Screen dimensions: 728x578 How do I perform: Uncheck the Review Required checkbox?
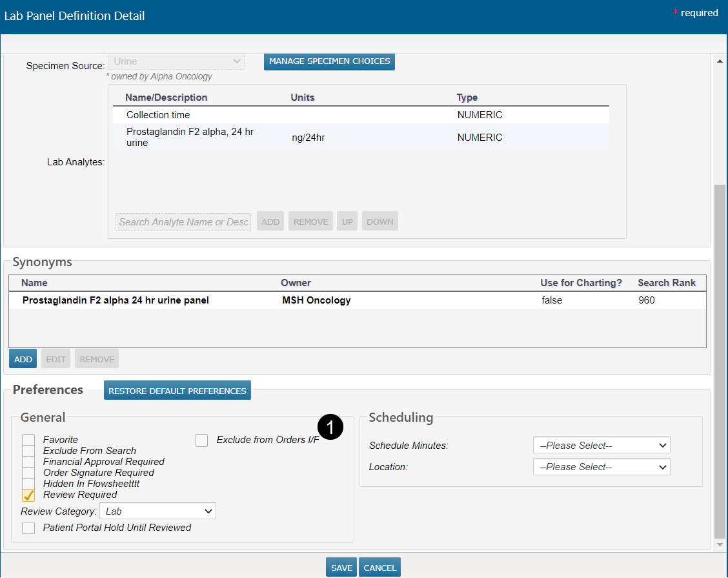click(x=28, y=495)
